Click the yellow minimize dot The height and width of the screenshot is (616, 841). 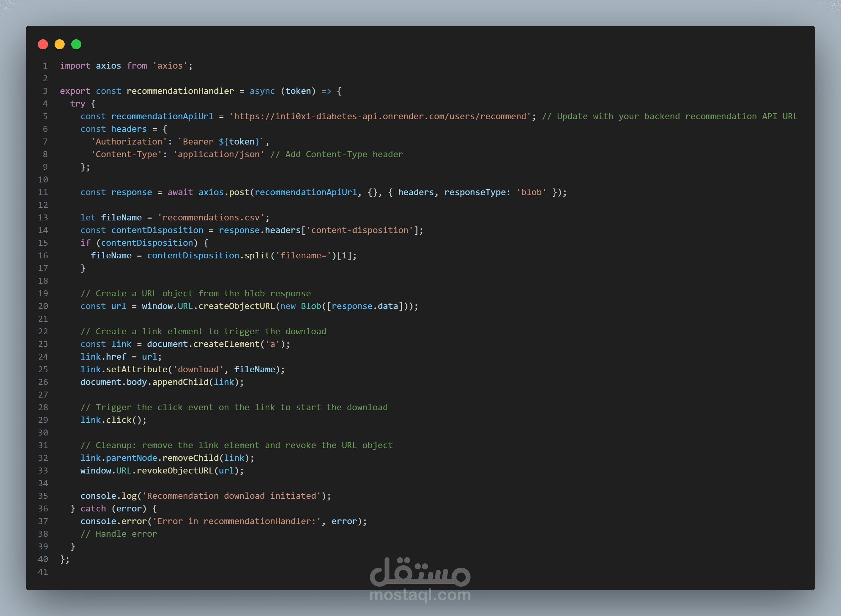60,44
